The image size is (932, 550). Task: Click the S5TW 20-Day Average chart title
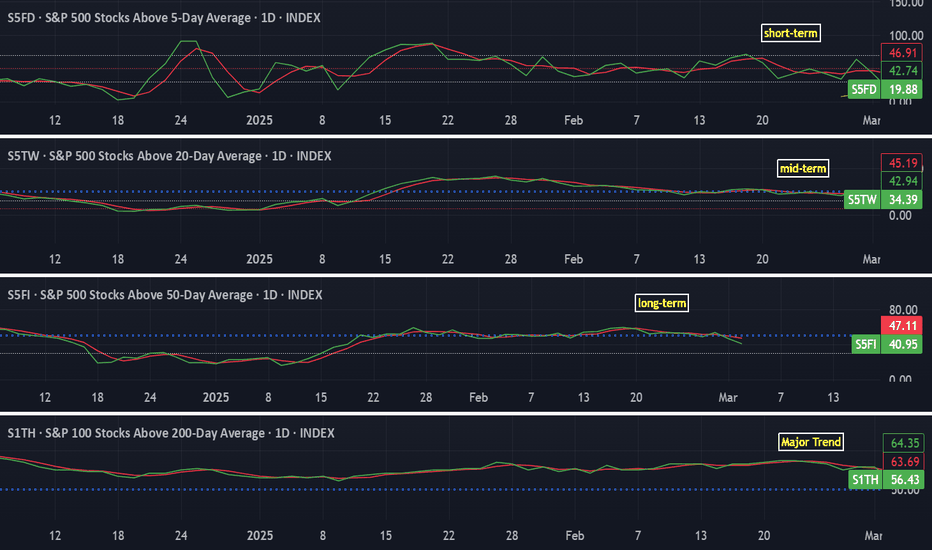(x=169, y=156)
